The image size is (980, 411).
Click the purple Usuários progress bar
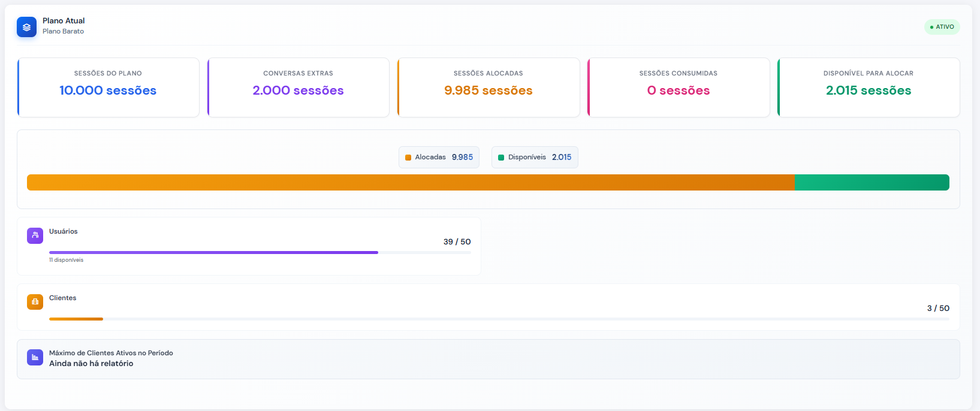[x=213, y=253]
